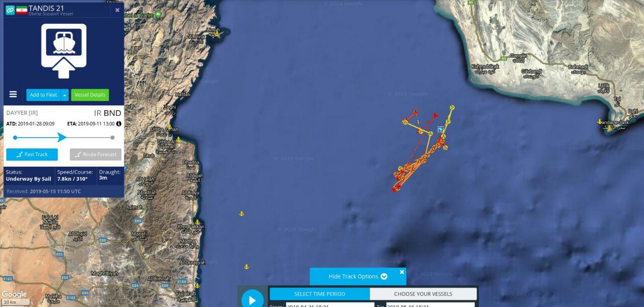Click the anchor icon off Khor Fakkan

(x=197, y=222)
